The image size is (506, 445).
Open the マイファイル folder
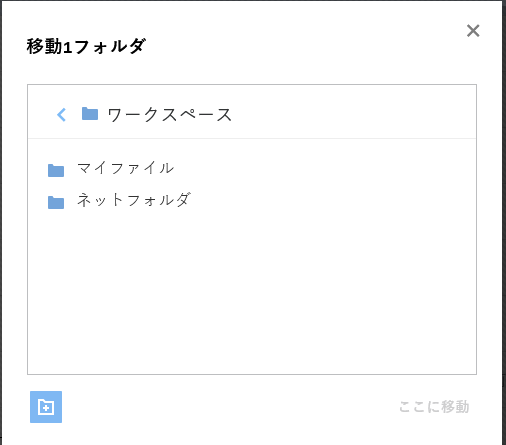coord(125,168)
